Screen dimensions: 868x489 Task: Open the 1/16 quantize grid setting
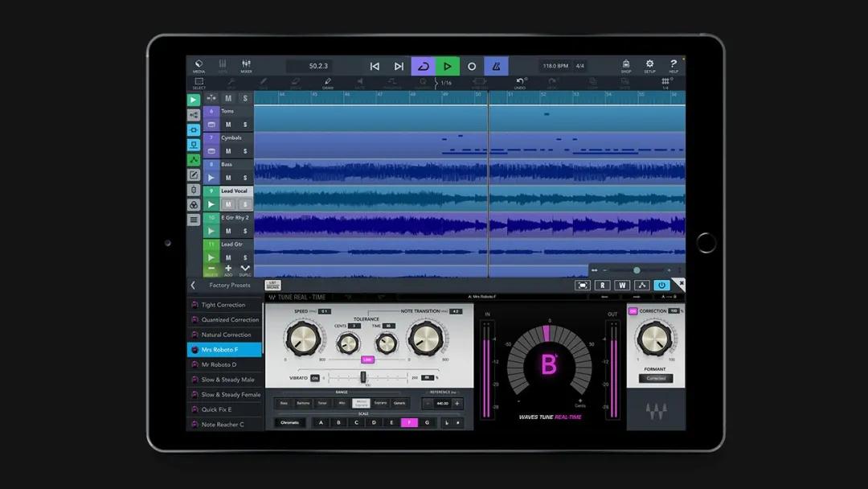pyautogui.click(x=445, y=83)
